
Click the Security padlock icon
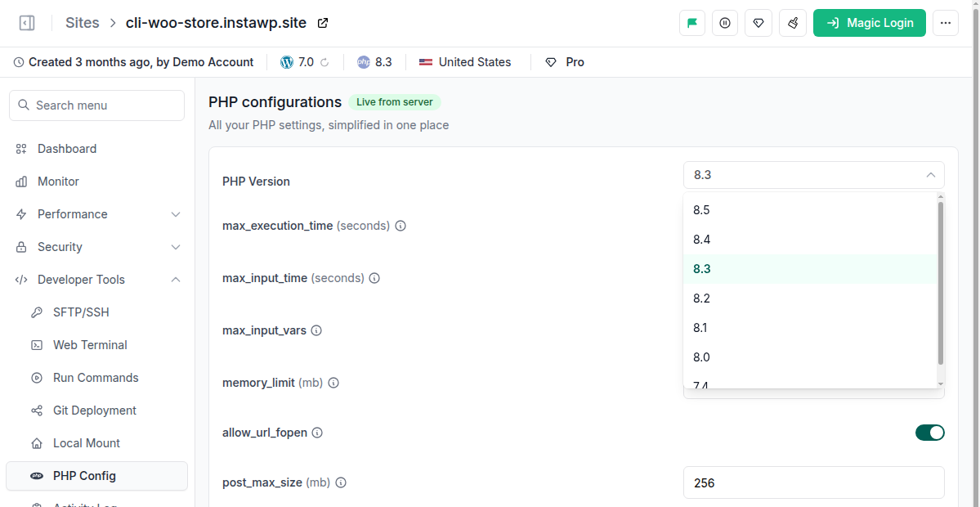pos(21,247)
